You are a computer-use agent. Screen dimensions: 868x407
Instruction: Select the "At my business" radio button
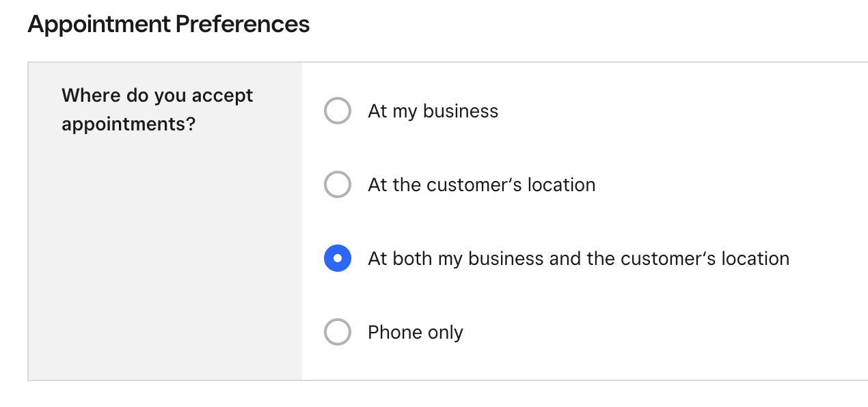coord(337,111)
